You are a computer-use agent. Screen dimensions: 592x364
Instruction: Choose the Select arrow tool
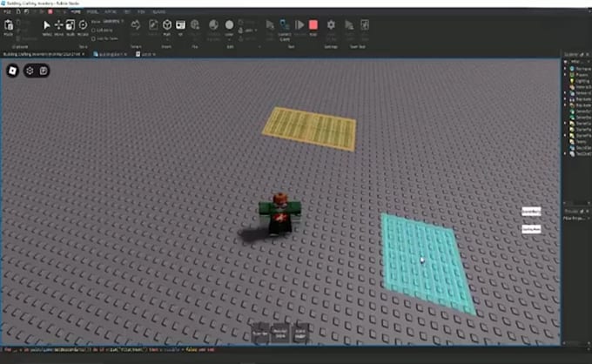point(46,25)
